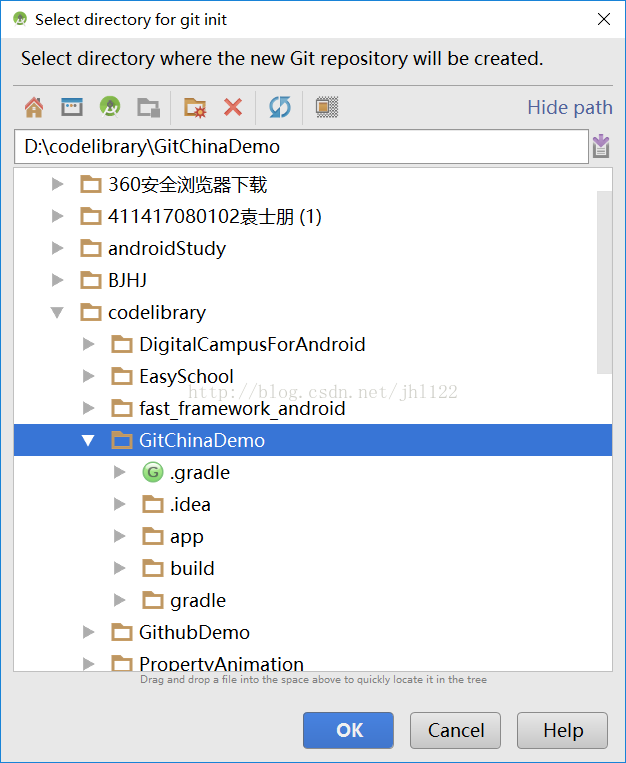Image resolution: width=626 pixels, height=763 pixels.
Task: Select the 411417080102袁士朋 (1) folder name
Action: click(x=215, y=217)
